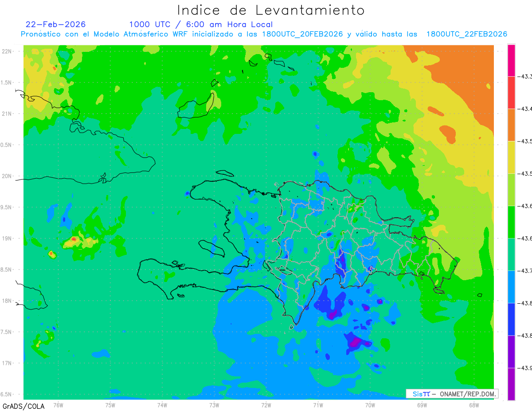Select the date text '22-Feb-2026'

click(55, 24)
